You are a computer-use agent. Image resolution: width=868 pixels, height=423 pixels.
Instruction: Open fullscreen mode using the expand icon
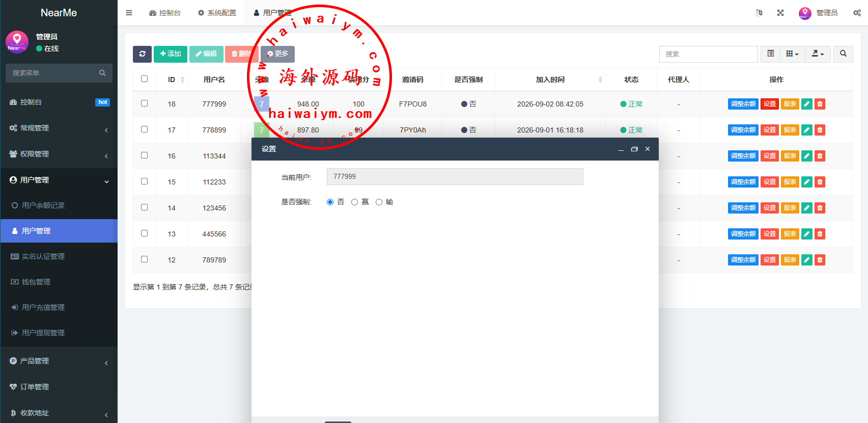(x=780, y=13)
